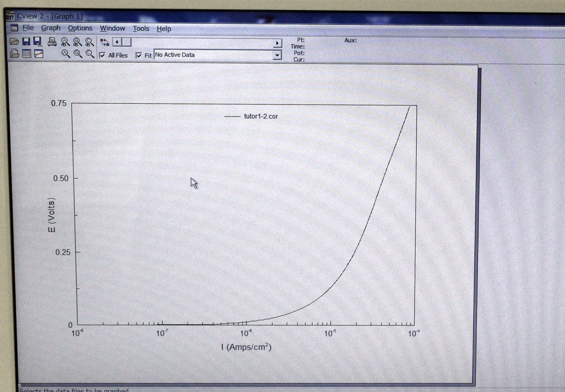This screenshot has height=392, width=565.
Task: Click the Pot: readout label
Action: [x=299, y=53]
